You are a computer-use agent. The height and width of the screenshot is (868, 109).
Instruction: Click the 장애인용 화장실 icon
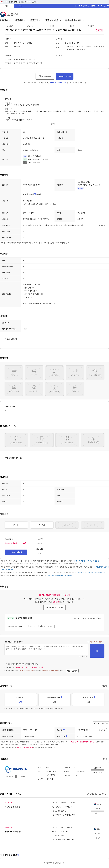click(x=67, y=440)
